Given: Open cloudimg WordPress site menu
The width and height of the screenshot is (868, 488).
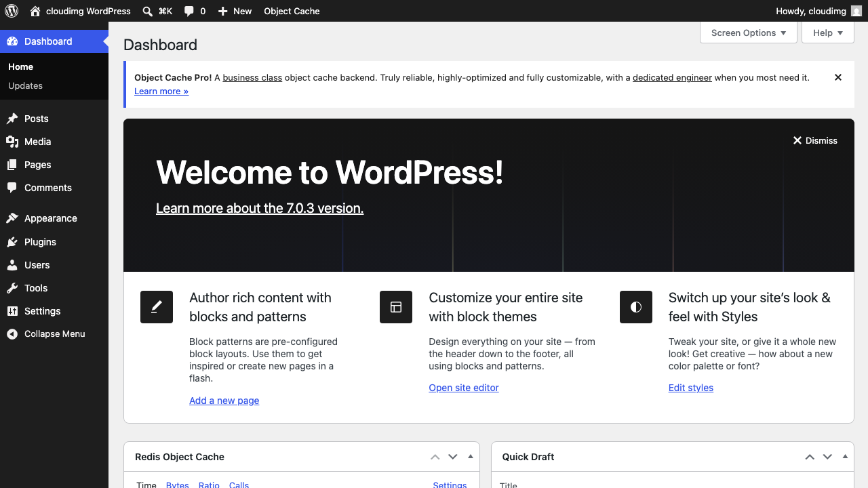Looking at the screenshot, I should pyautogui.click(x=80, y=11).
